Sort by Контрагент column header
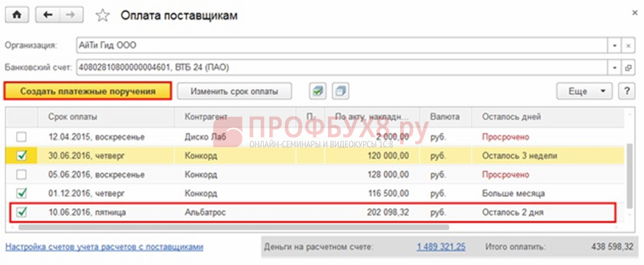Viewport: 644px width, 265px height. 235,117
